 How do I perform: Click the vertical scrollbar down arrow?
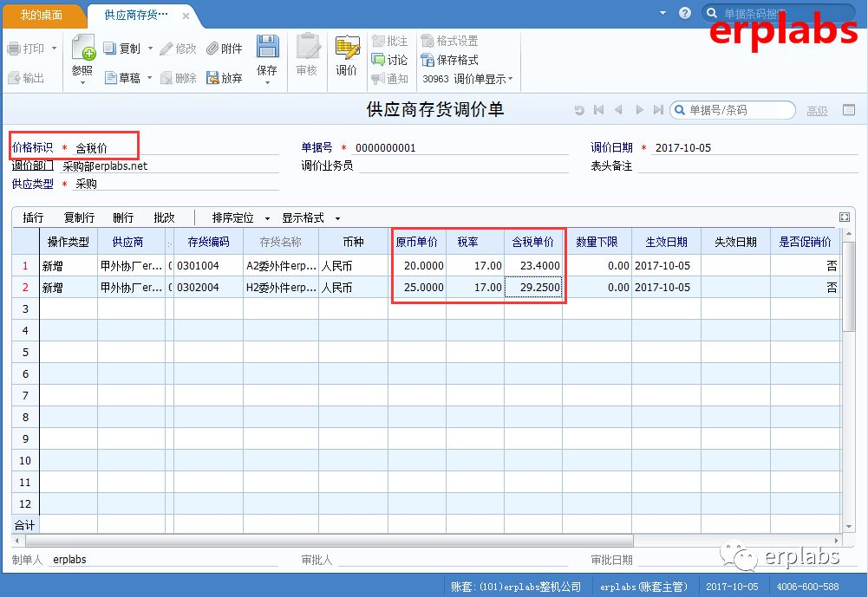pyautogui.click(x=849, y=527)
